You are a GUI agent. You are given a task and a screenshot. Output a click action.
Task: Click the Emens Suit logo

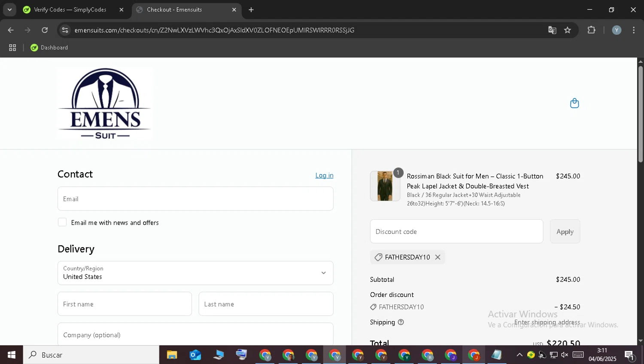105,104
